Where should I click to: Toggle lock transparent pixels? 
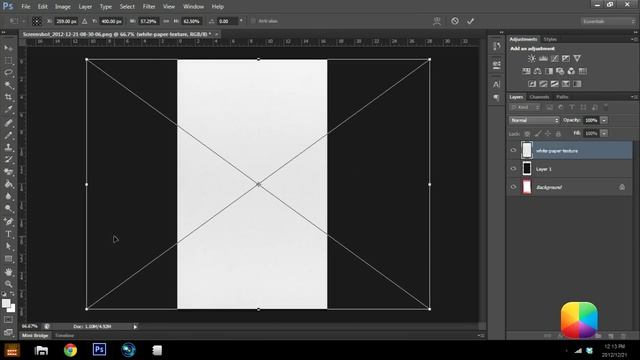(x=527, y=133)
